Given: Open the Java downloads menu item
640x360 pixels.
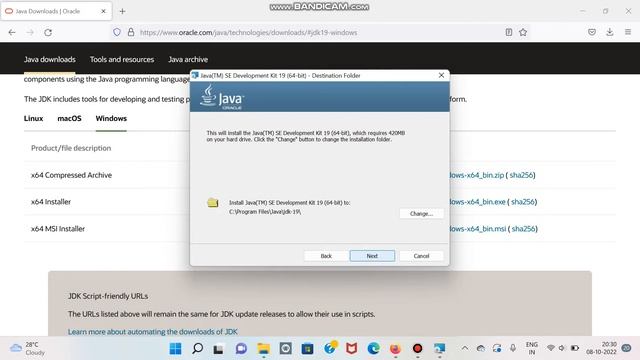Looking at the screenshot, I should 49,59.
